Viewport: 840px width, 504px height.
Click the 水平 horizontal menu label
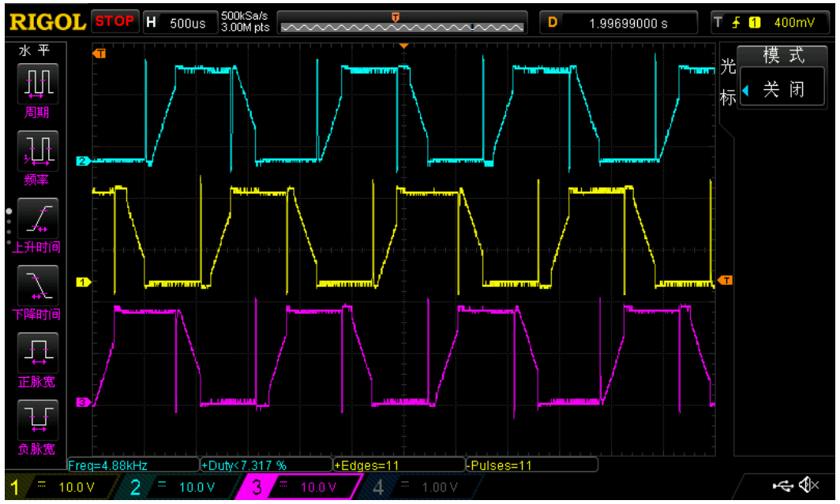click(x=36, y=51)
